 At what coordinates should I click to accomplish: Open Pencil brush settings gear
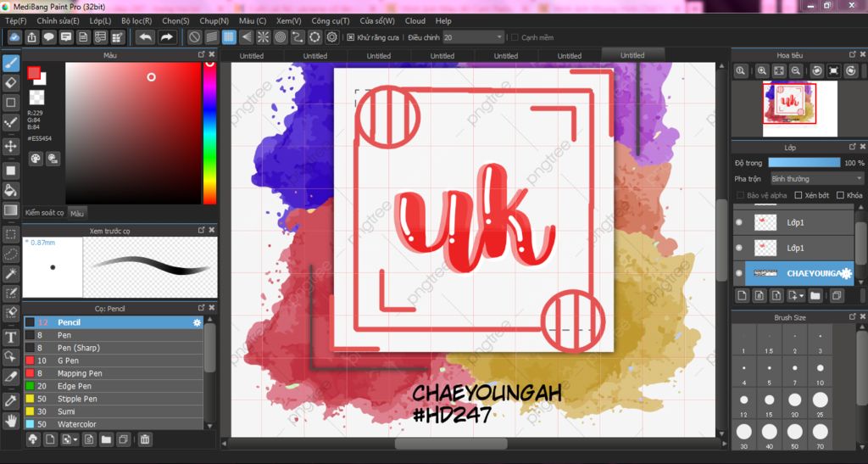[x=197, y=322]
